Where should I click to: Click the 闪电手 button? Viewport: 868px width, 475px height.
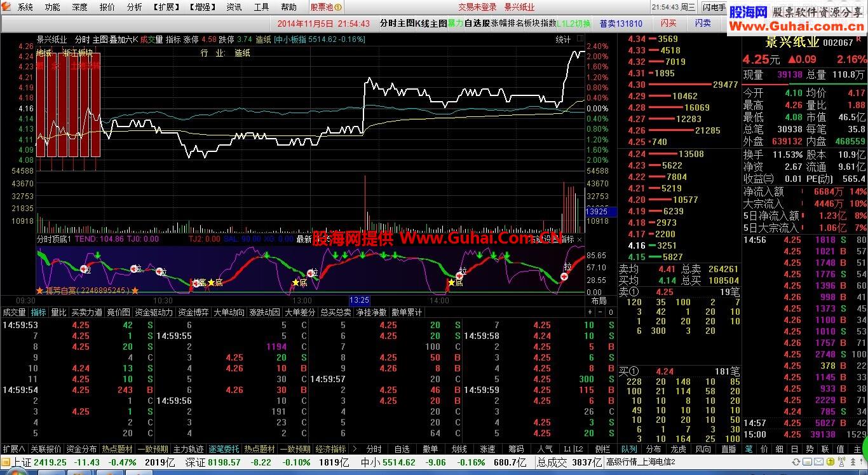(x=713, y=8)
